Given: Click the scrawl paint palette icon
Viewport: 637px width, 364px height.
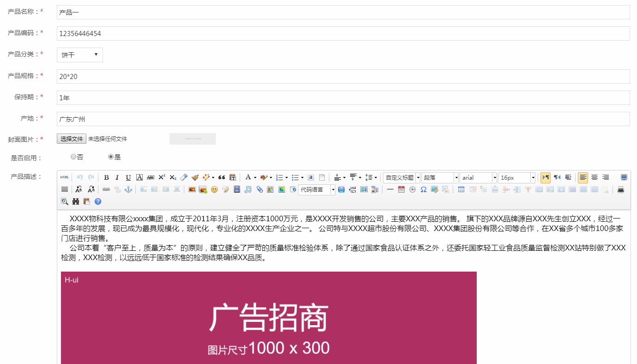Looking at the screenshot, I should (225, 189).
